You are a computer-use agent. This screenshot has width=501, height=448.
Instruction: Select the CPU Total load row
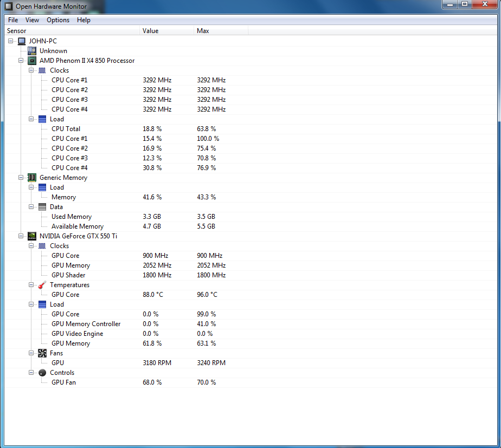point(66,129)
